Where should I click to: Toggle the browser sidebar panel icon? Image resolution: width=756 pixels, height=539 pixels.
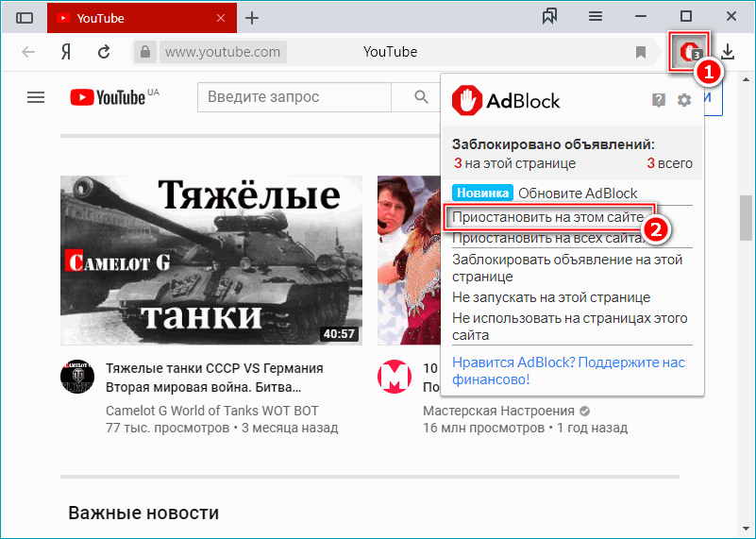click(x=25, y=18)
